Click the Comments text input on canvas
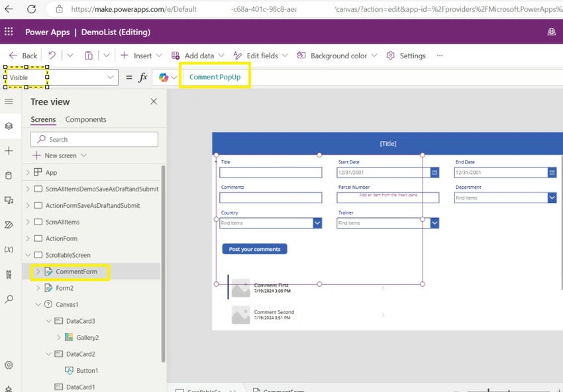Viewport: 563px width, 392px height. coord(271,197)
